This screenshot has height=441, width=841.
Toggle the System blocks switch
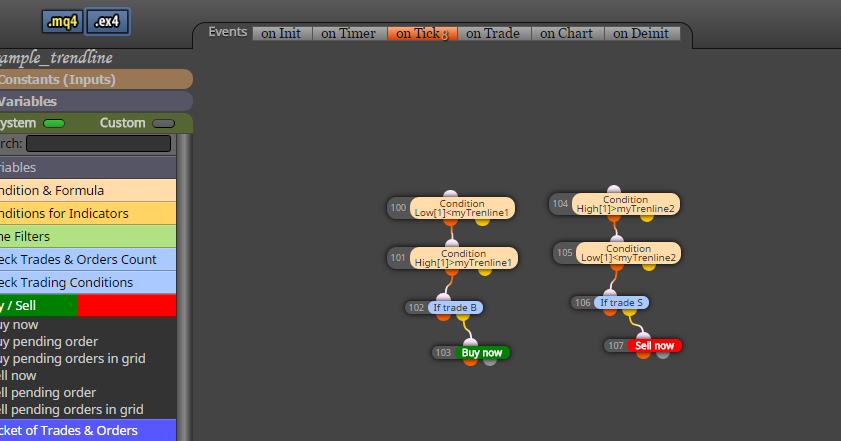pyautogui.click(x=54, y=124)
